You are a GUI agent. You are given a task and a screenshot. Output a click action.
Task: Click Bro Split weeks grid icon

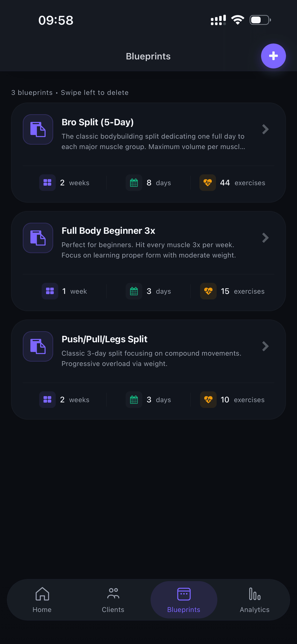tap(47, 183)
